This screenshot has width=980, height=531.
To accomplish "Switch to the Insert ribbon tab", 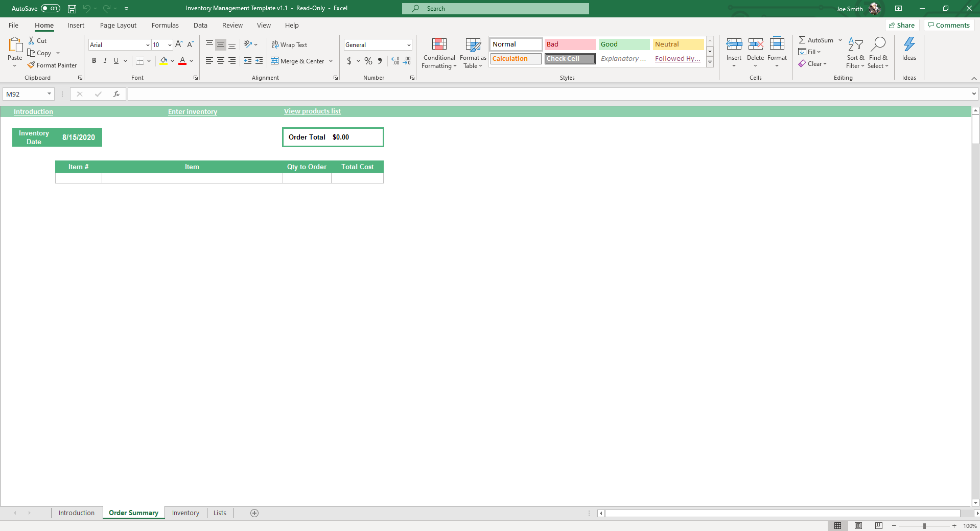I will [76, 26].
